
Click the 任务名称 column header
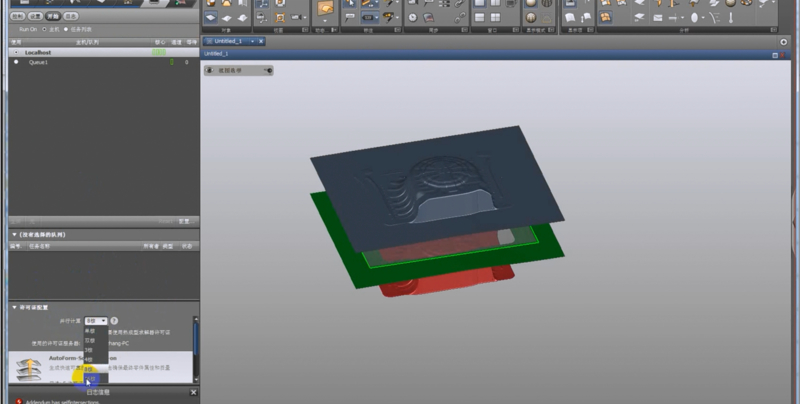(40, 246)
